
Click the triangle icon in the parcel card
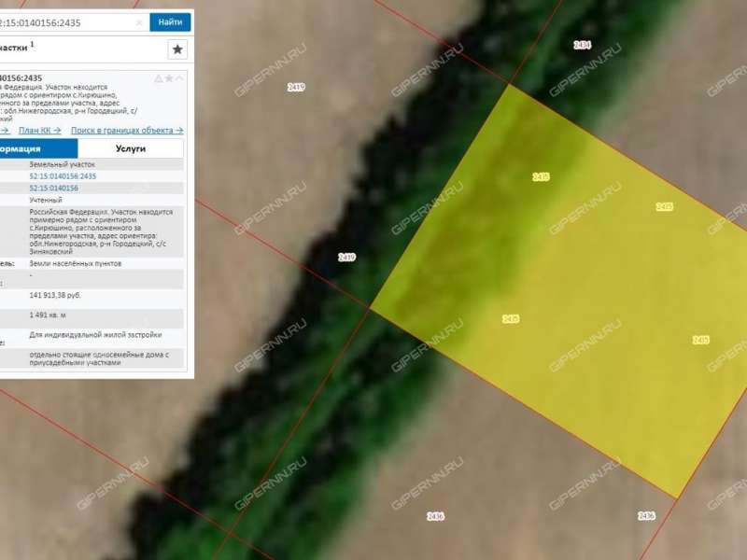coord(158,78)
